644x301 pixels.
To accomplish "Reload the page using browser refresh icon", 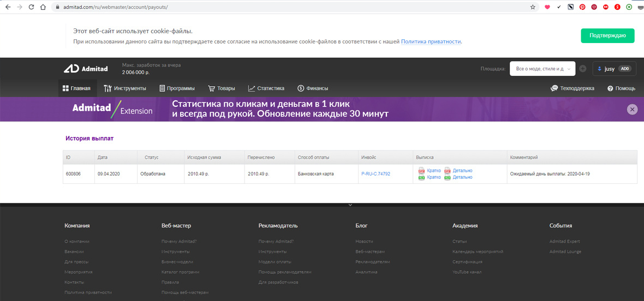I will (x=31, y=7).
